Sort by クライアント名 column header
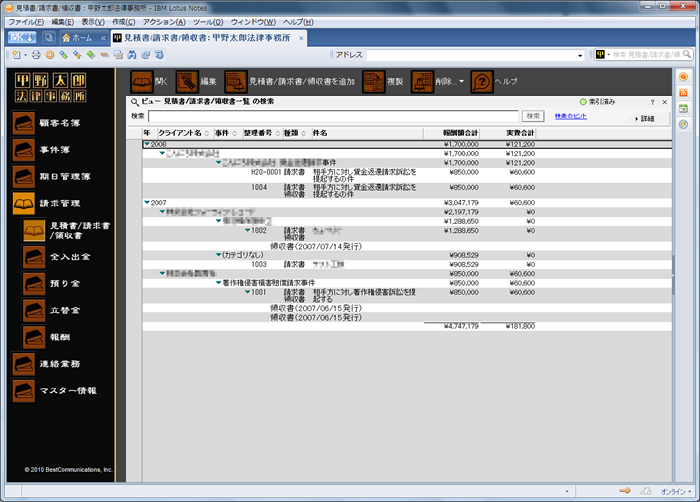The height and width of the screenshot is (502, 700). coord(183,133)
